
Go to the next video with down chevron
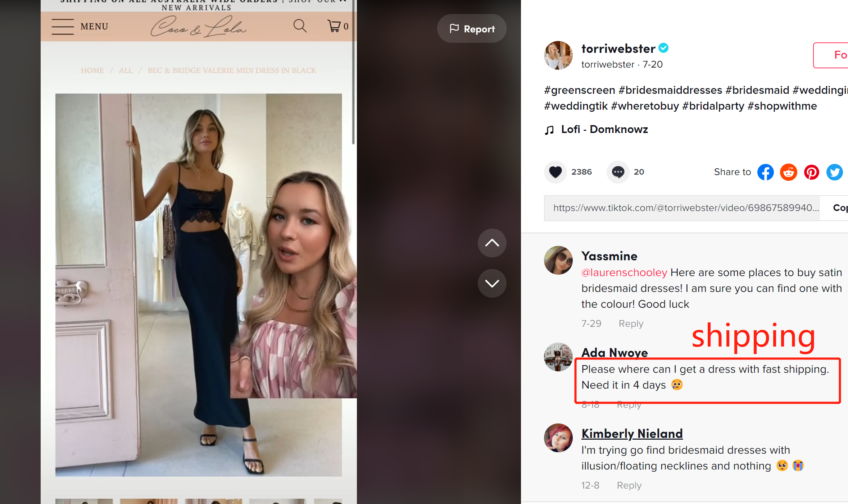[492, 283]
